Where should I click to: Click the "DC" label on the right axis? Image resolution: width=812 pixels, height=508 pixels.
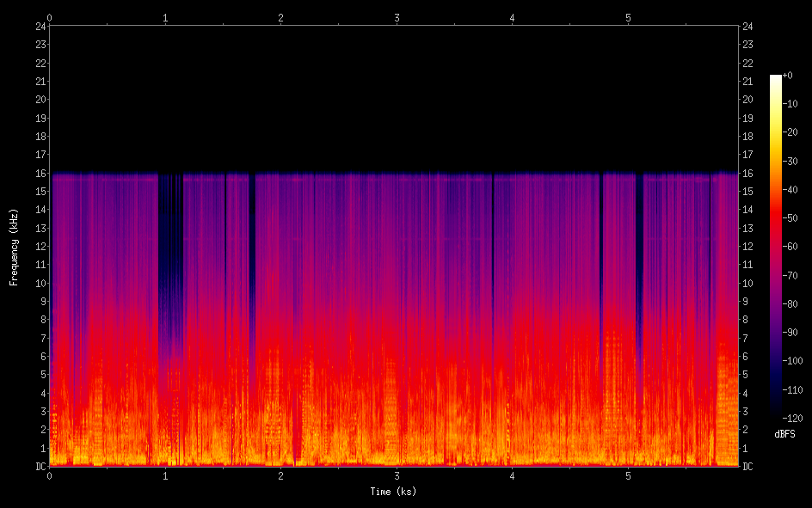coord(748,467)
